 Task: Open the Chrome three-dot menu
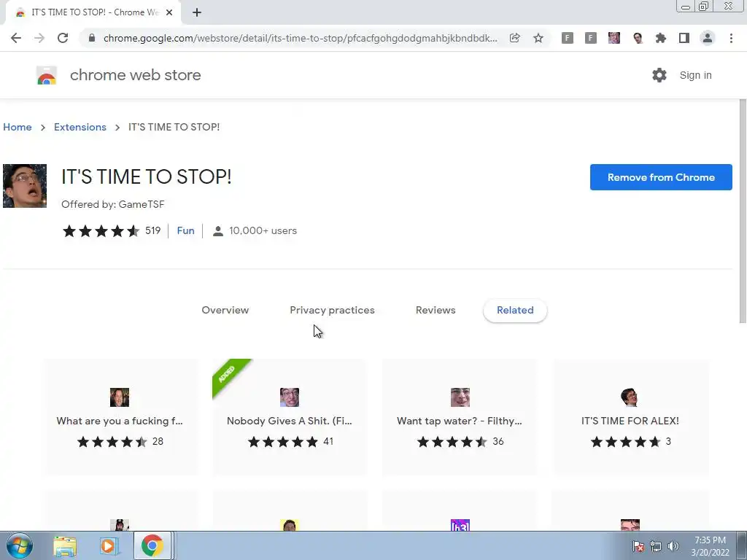(731, 38)
